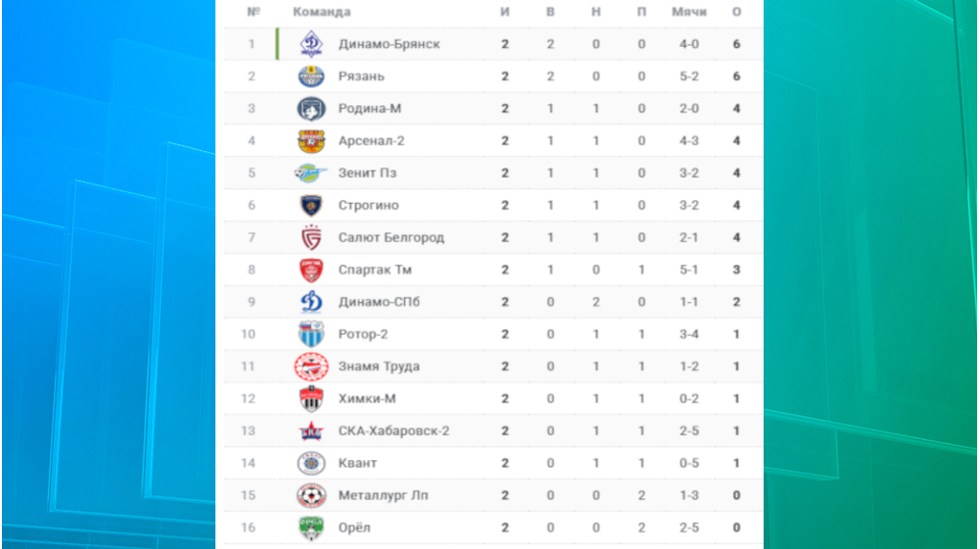Screen dimensions: 980x549
Task: Click the Спартак Тм club badge
Action: [311, 271]
